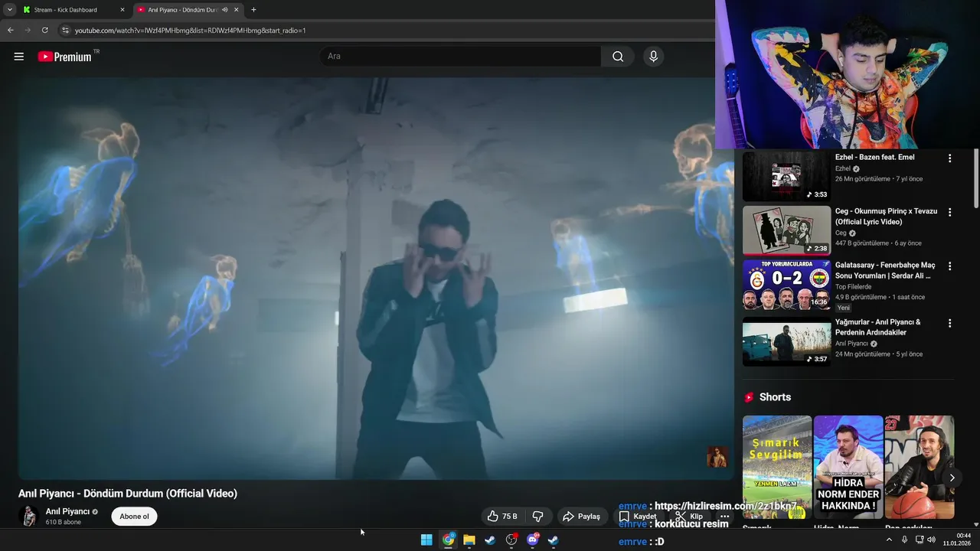This screenshot has height=551, width=980.
Task: Play Galatasaray - Fenerbahçe 0-2 thumbnail
Action: pos(786,285)
